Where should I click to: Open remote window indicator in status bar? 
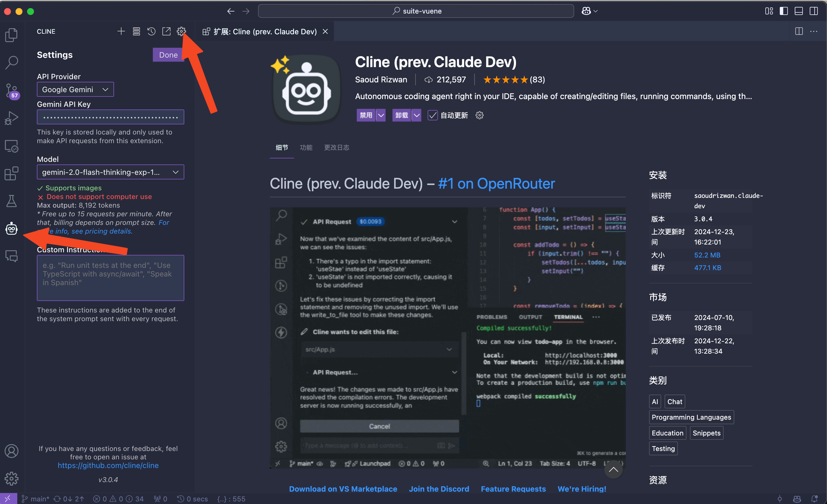click(x=8, y=499)
